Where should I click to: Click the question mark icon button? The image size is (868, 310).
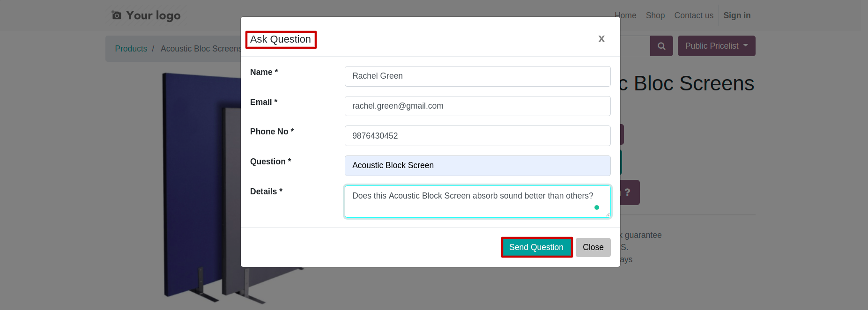pyautogui.click(x=628, y=192)
